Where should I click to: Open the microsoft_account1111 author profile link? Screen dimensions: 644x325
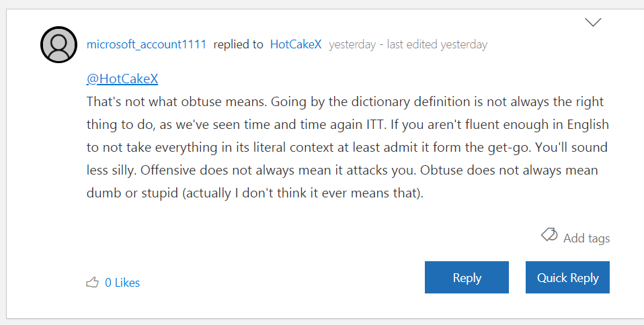tap(147, 44)
